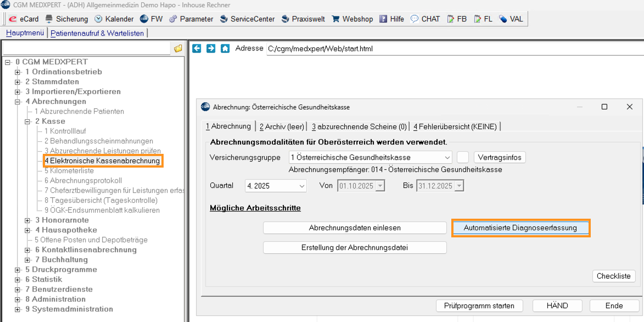
Task: Click the Adresse path input field
Action: (x=450, y=48)
